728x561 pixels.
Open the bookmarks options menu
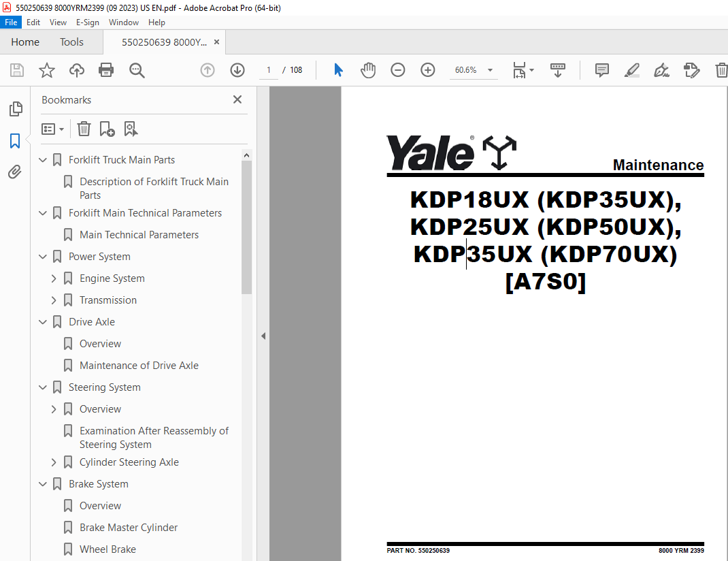point(52,129)
